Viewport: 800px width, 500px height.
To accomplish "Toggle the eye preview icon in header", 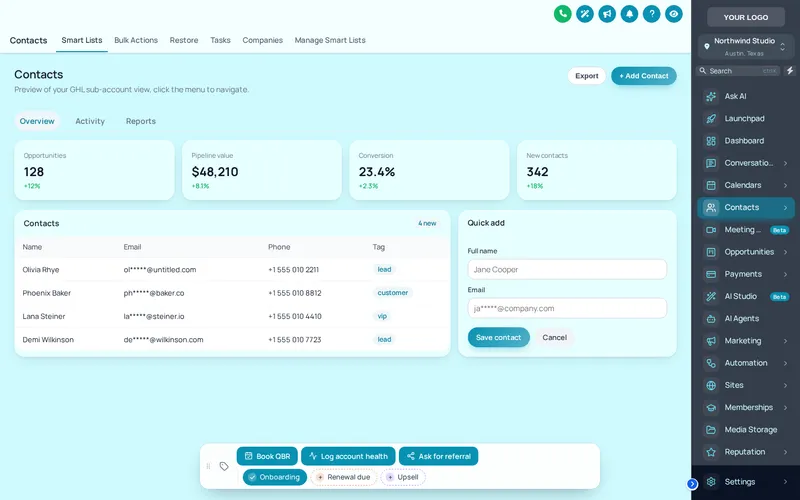I will click(673, 14).
